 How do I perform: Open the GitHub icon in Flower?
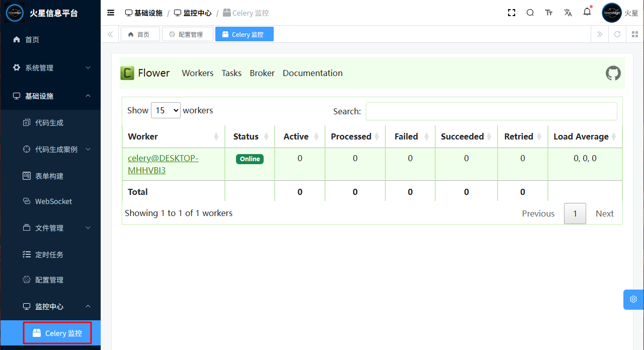(x=613, y=73)
